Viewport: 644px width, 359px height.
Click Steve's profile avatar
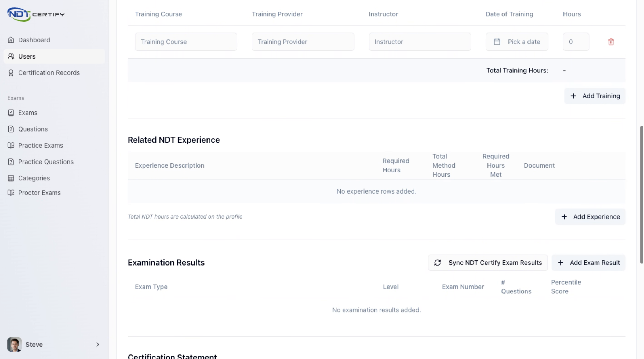point(14,345)
